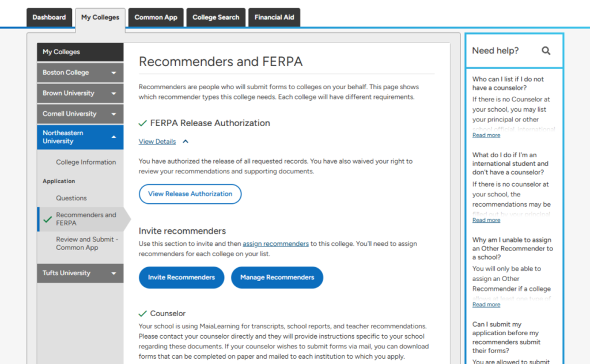
Task: Switch to the Common App tab
Action: click(156, 17)
